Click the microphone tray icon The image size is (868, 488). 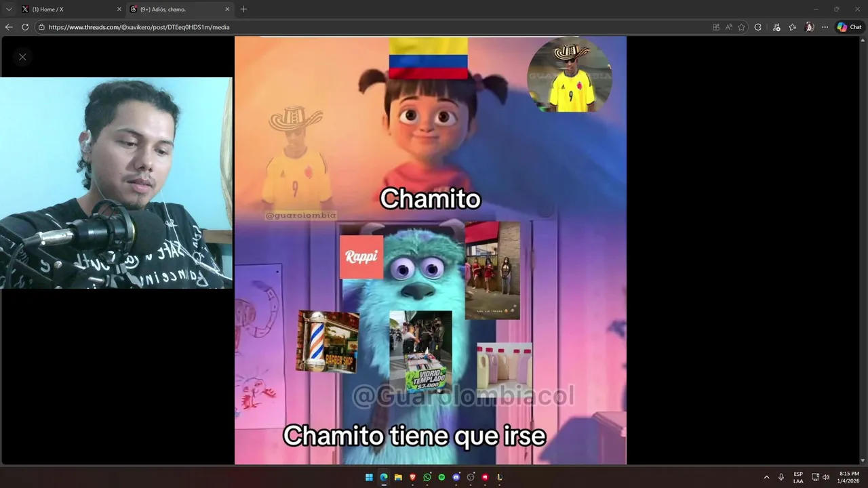pyautogui.click(x=781, y=477)
